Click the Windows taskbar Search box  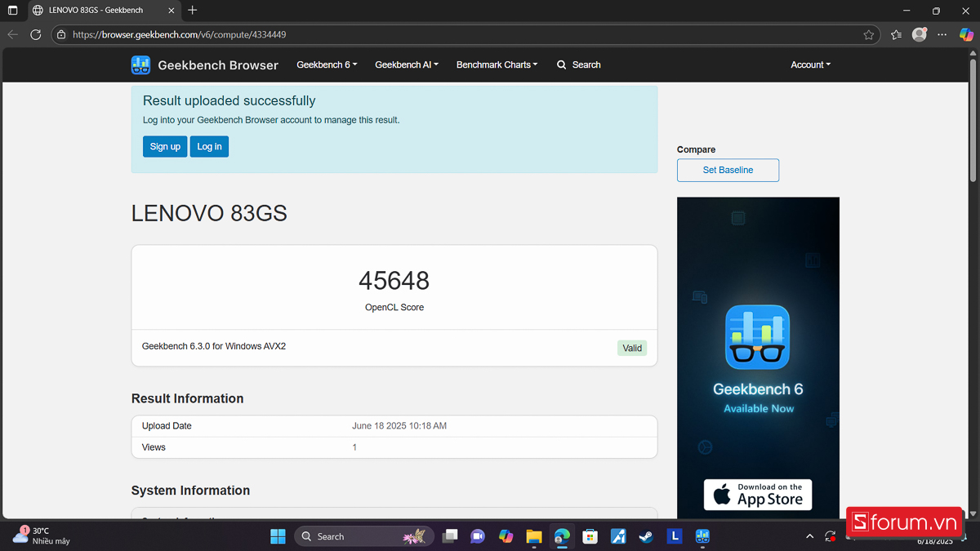(363, 536)
